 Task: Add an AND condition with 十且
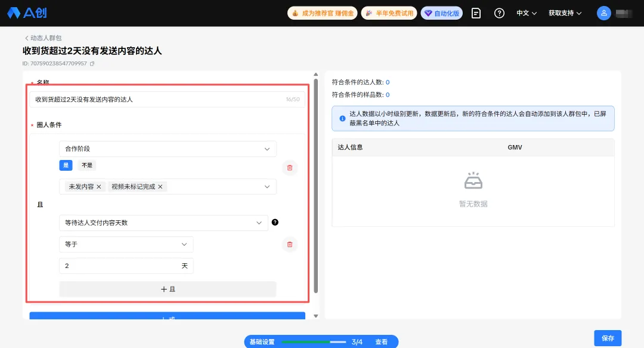click(x=168, y=289)
